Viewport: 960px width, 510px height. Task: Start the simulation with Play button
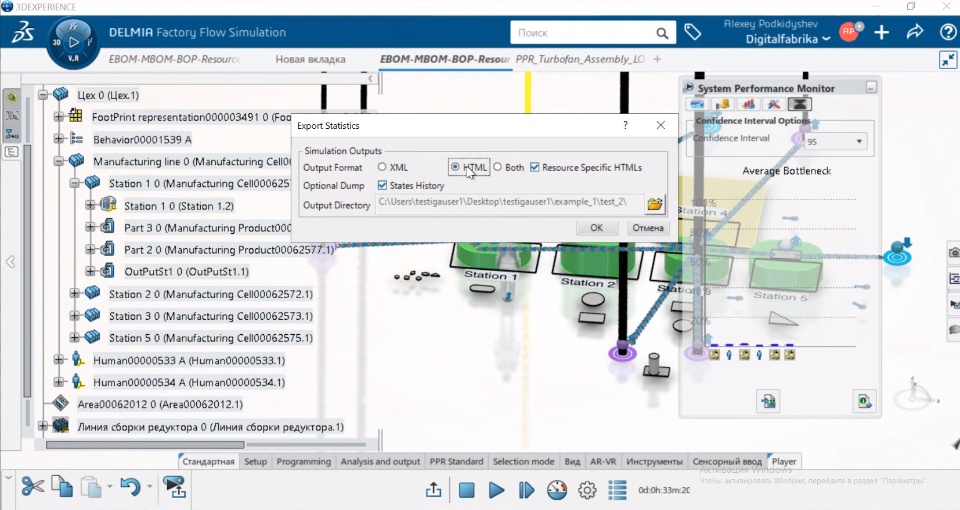point(497,490)
